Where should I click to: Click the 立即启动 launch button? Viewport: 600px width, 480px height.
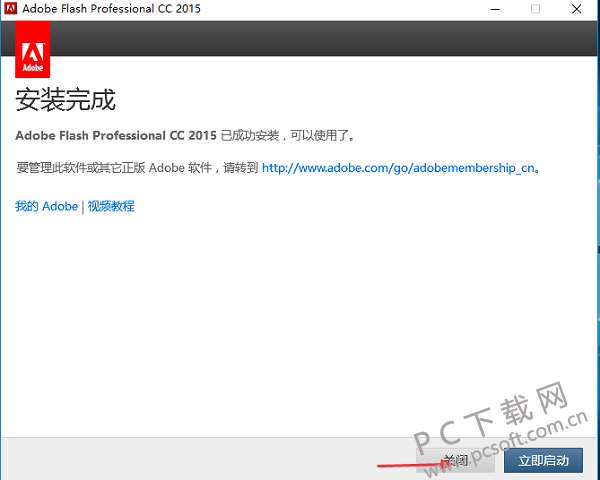coord(543,460)
